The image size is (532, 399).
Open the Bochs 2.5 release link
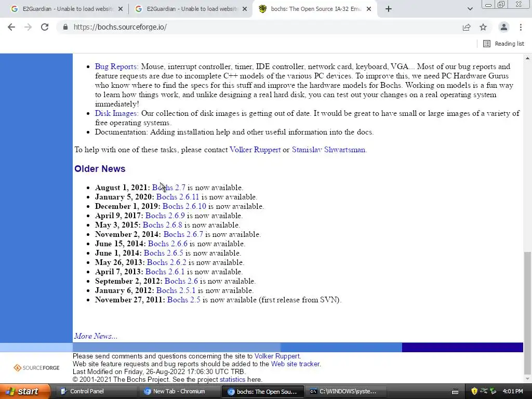(x=183, y=300)
